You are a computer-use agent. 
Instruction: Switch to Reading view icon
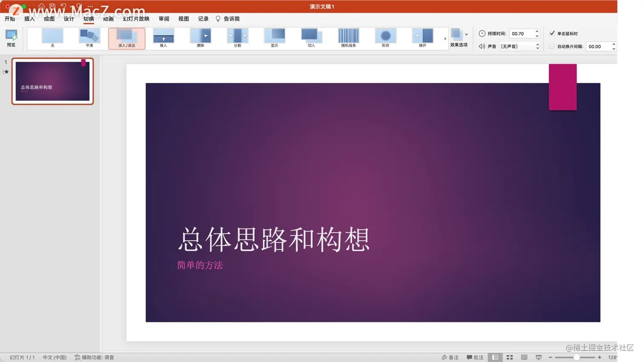coord(524,357)
